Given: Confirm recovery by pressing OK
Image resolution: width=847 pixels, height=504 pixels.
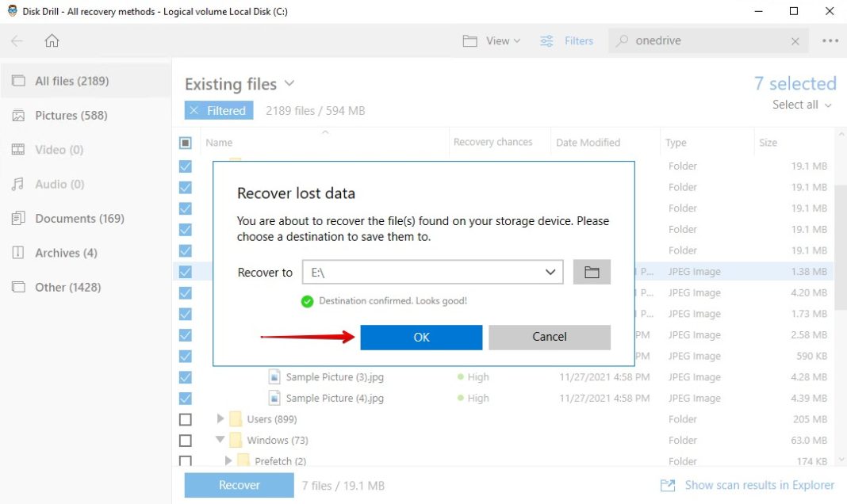Looking at the screenshot, I should coord(421,337).
